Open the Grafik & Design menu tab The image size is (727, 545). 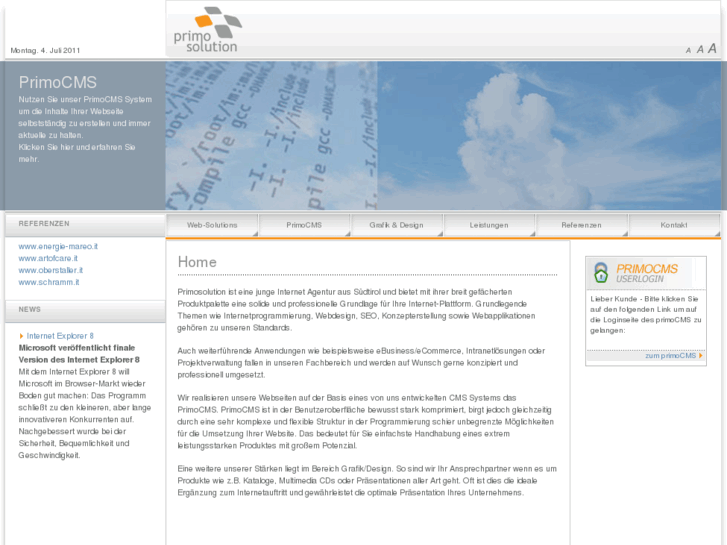tap(396, 225)
